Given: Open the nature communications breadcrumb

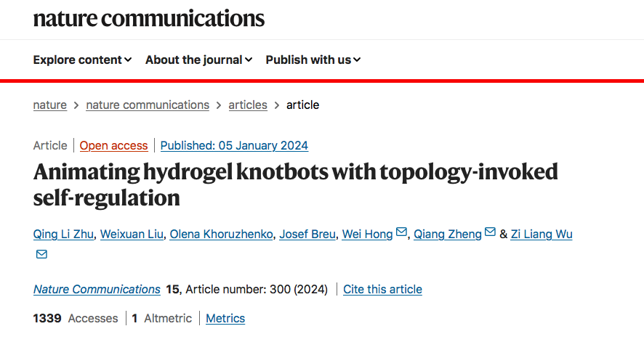Looking at the screenshot, I should point(148,105).
